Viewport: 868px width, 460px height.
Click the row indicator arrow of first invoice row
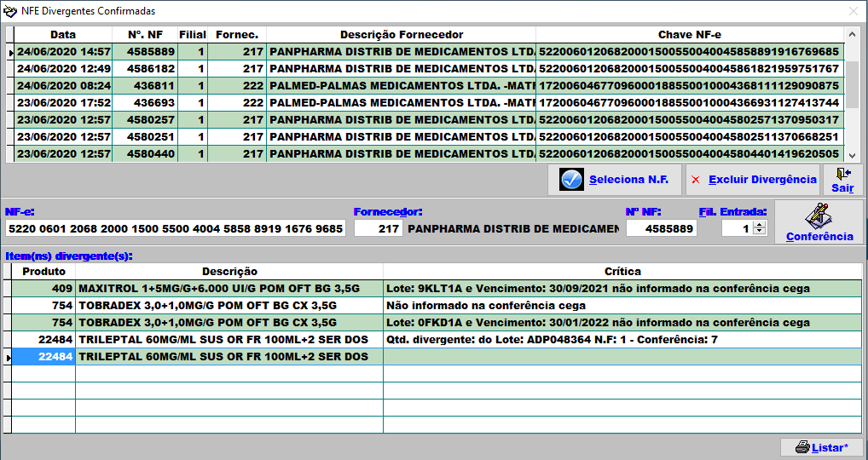pyautogui.click(x=10, y=53)
